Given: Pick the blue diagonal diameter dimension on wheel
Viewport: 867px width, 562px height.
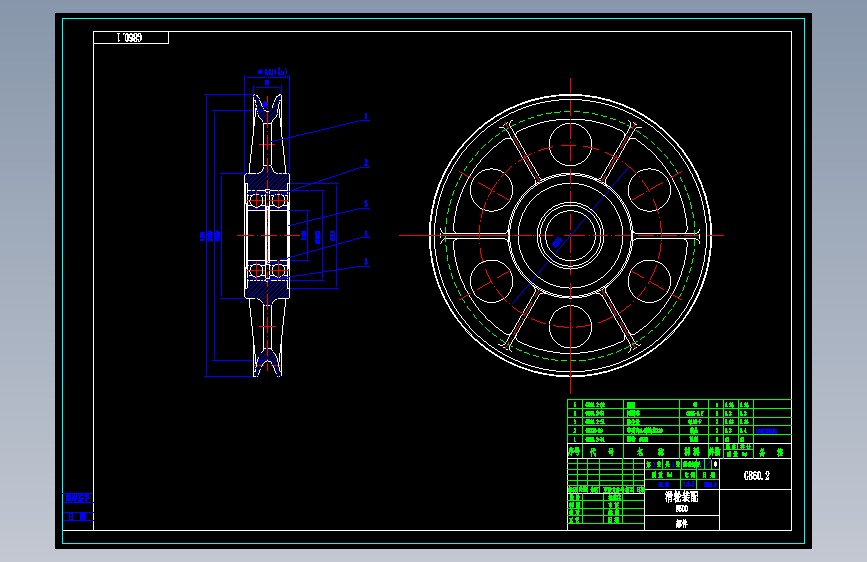Looking at the screenshot, I should coord(570,237).
